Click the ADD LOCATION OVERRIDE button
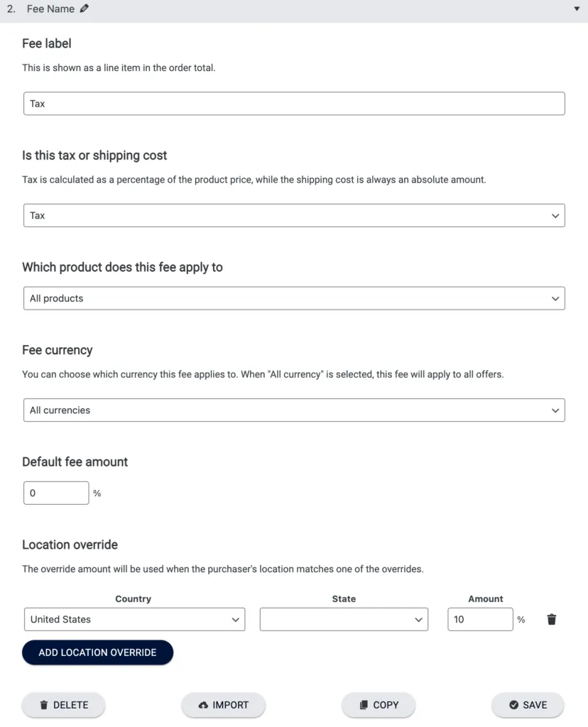Image resolution: width=588 pixels, height=727 pixels. tap(97, 652)
